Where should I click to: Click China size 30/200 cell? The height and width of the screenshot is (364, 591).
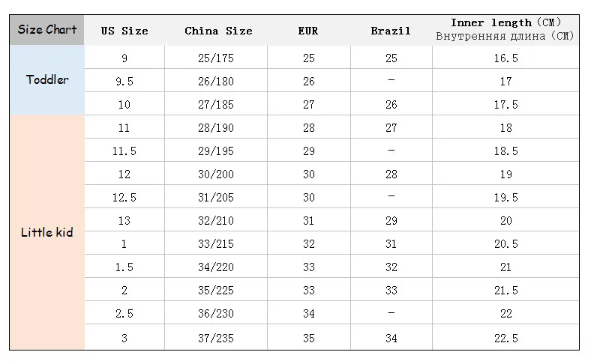click(x=216, y=174)
